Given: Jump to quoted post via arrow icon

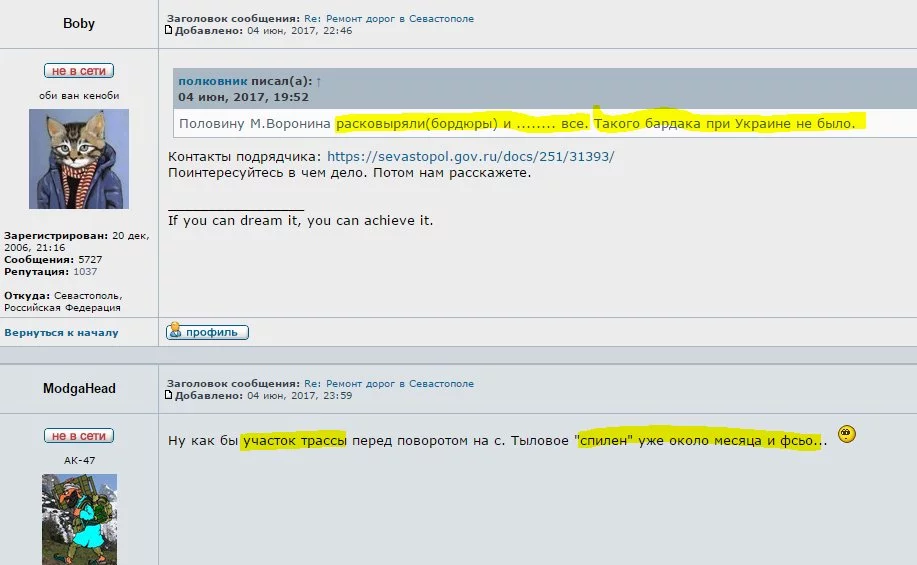Looking at the screenshot, I should pos(319,82).
